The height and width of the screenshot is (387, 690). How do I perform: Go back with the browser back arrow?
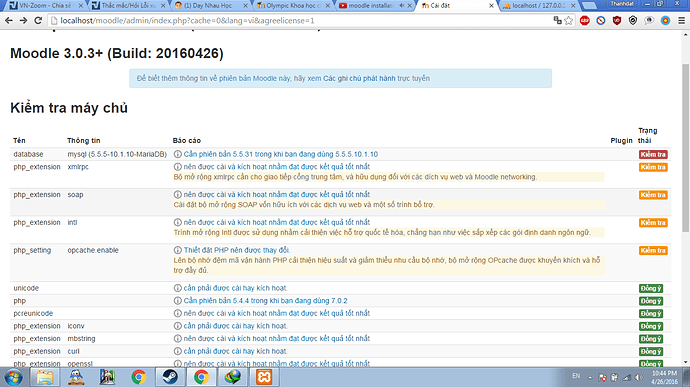(x=9, y=21)
